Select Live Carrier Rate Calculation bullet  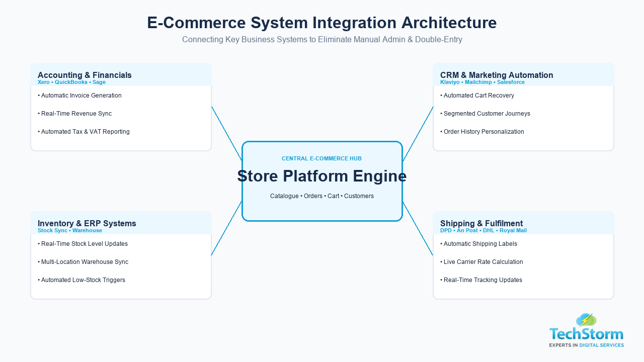coord(481,262)
